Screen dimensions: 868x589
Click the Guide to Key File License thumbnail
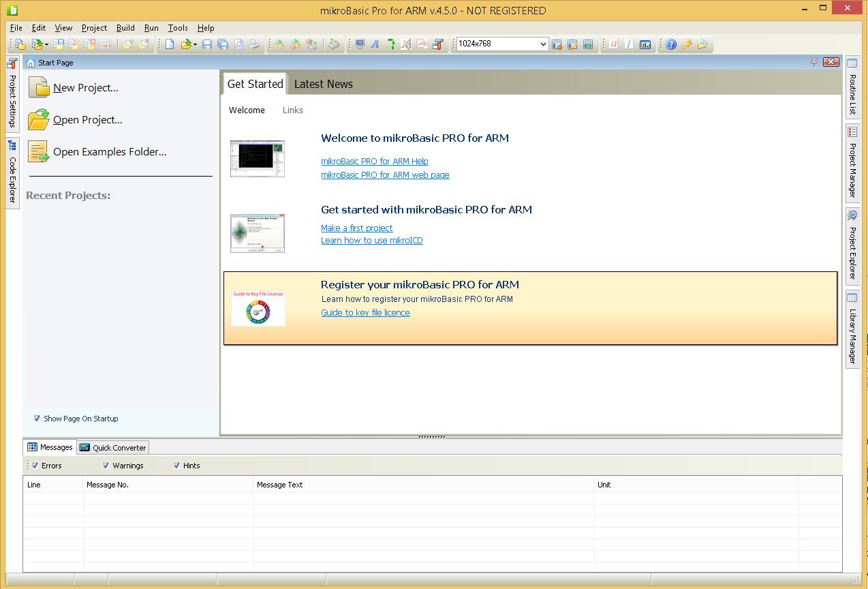click(258, 308)
